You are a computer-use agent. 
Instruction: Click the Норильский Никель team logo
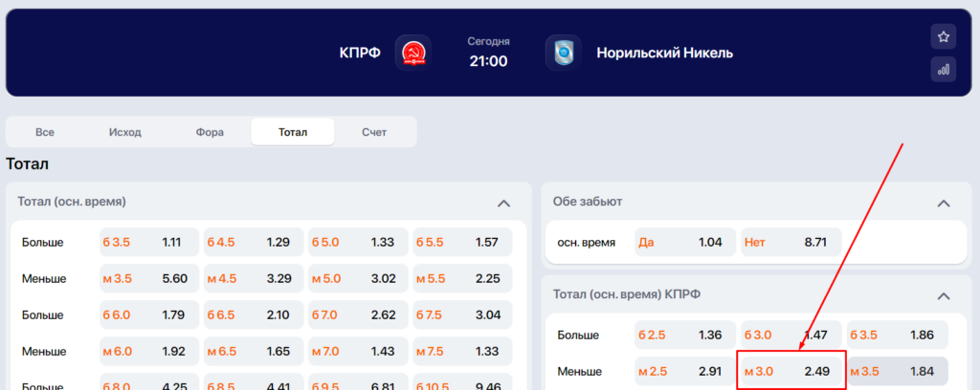pyautogui.click(x=563, y=53)
